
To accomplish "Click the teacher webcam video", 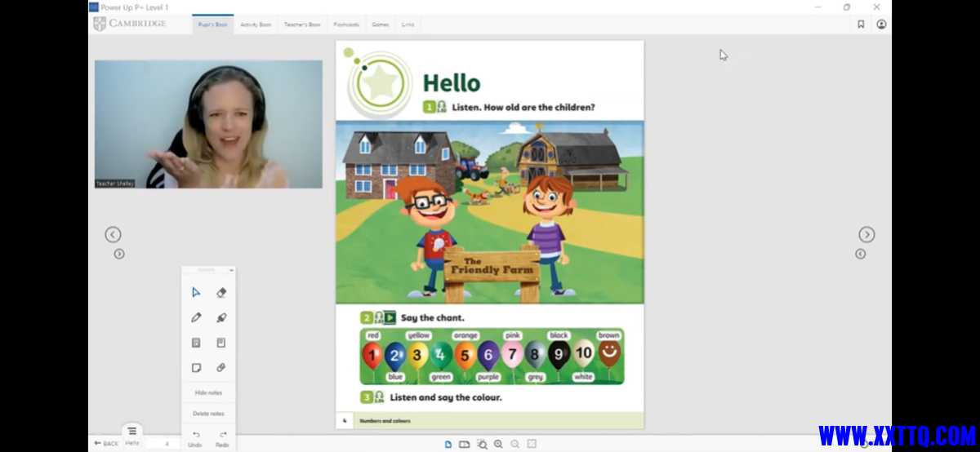I will point(208,124).
